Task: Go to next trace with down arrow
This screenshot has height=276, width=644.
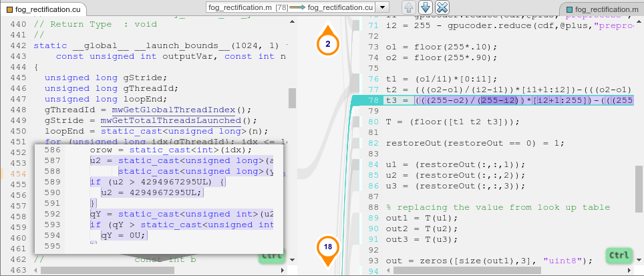Action: point(425,7)
